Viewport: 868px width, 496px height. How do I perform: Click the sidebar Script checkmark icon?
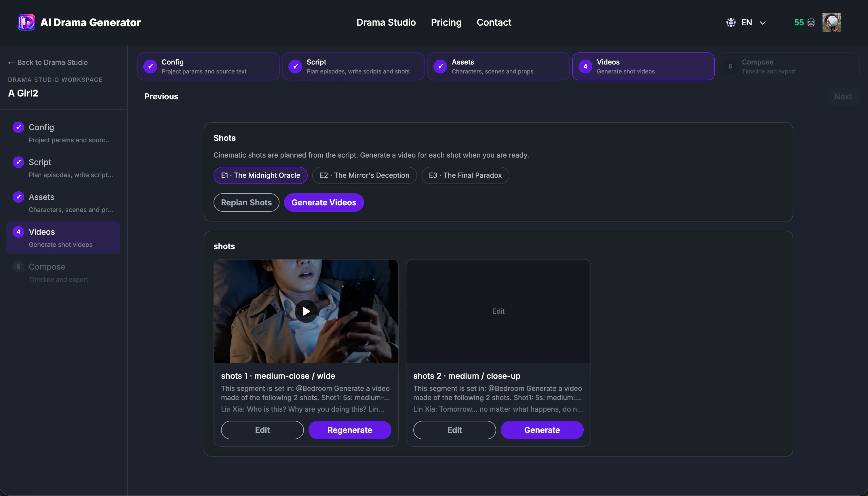18,162
